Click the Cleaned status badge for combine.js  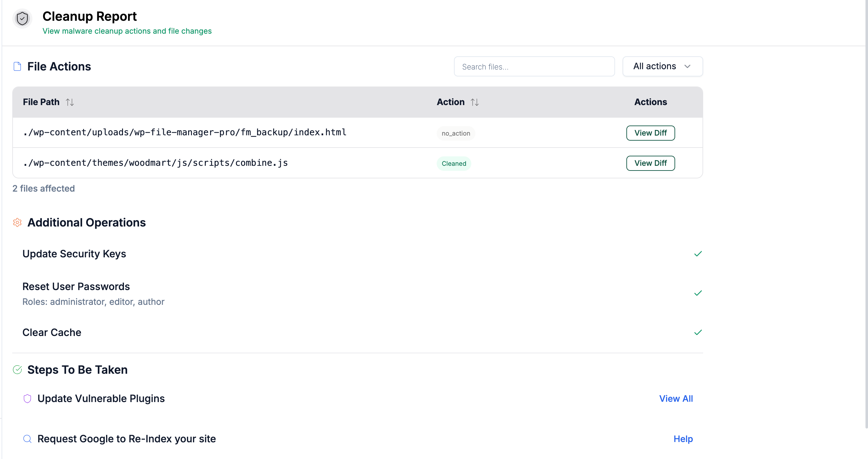point(454,164)
